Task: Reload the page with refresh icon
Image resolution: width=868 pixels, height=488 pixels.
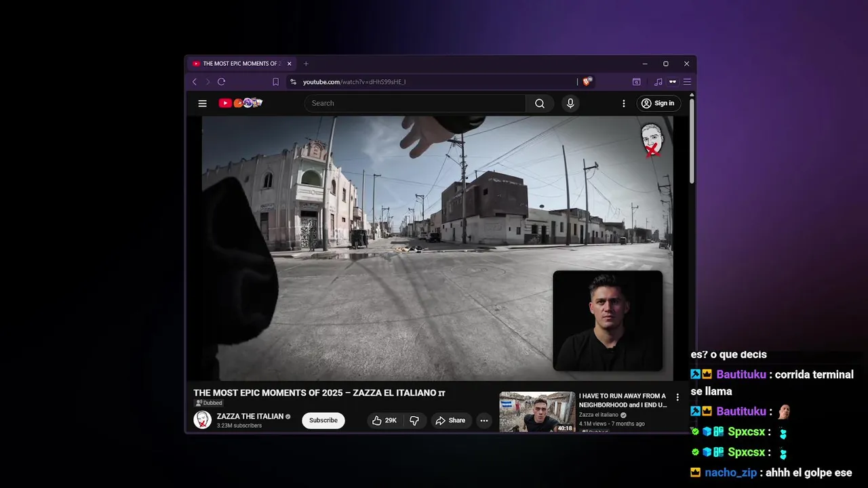Action: pyautogui.click(x=221, y=82)
